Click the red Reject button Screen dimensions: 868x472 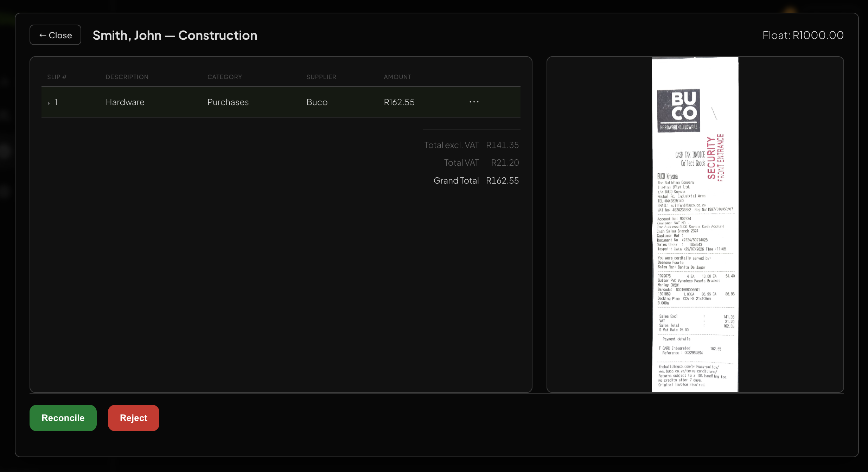tap(134, 418)
